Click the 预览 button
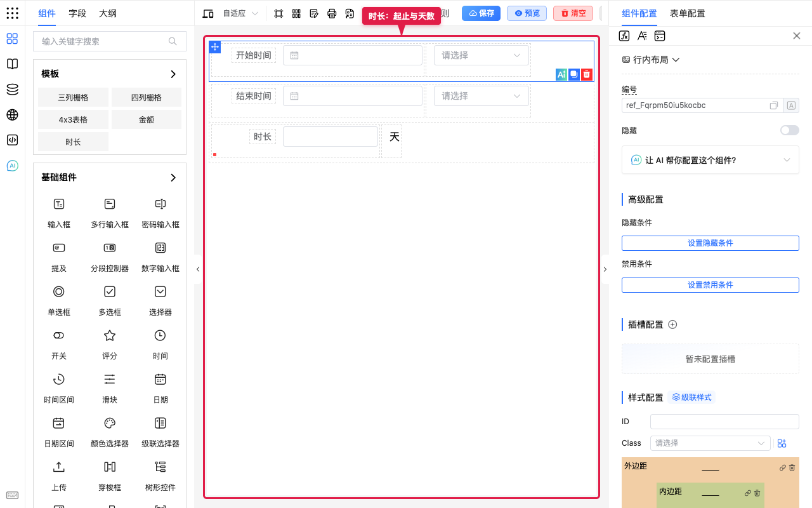The width and height of the screenshot is (812, 508). coord(527,13)
